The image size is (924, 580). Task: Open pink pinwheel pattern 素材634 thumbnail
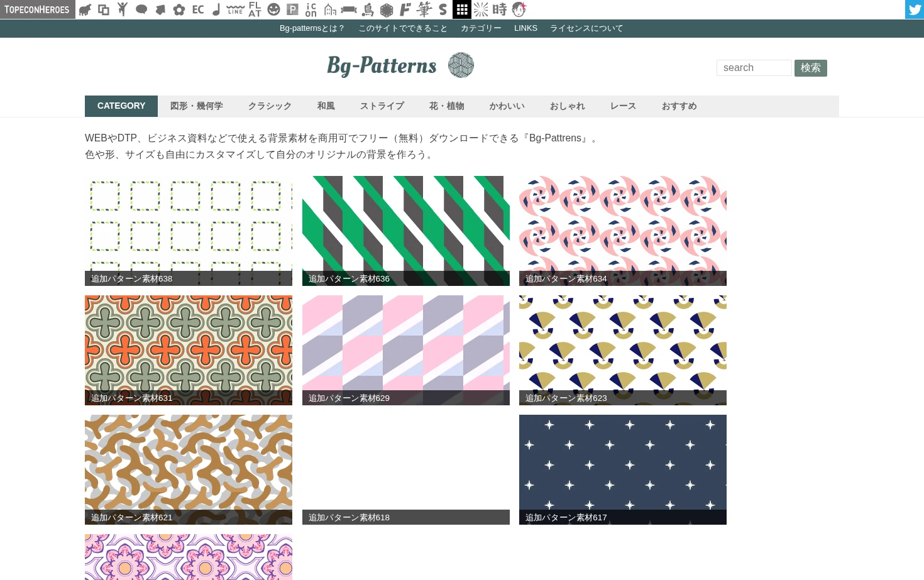[623, 231]
